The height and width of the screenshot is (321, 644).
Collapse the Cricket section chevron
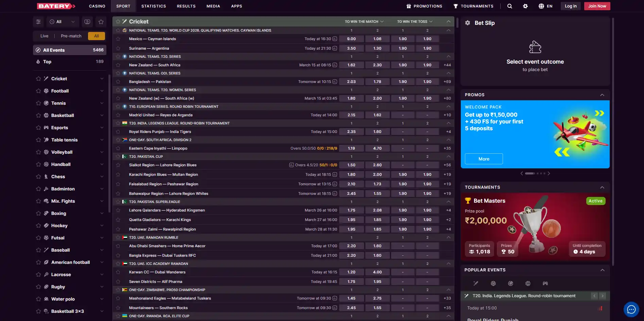(x=449, y=21)
